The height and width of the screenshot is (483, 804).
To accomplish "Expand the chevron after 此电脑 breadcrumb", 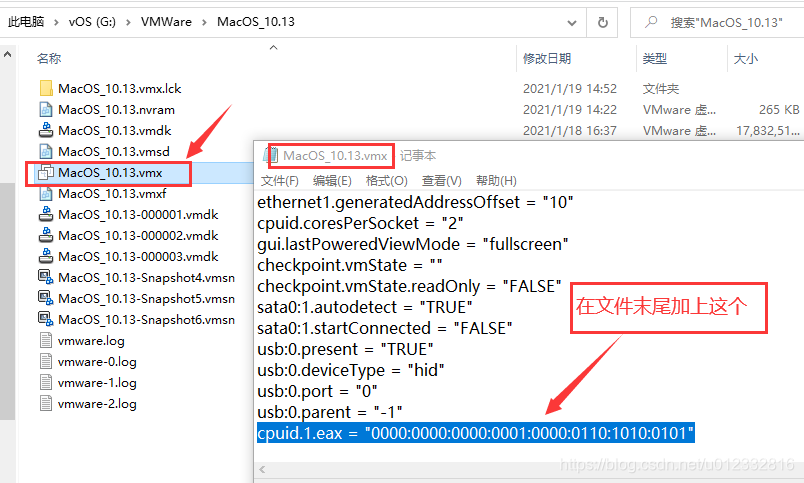I will pos(56,22).
